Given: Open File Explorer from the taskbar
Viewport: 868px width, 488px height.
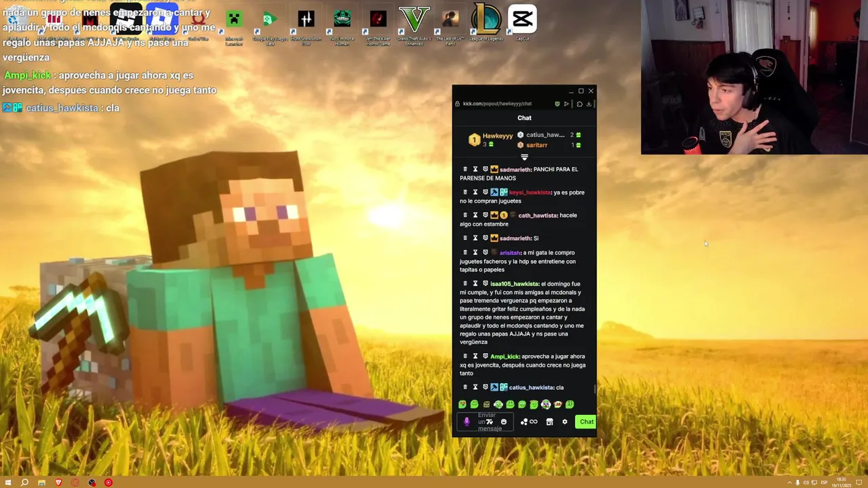Looking at the screenshot, I should [x=41, y=483].
